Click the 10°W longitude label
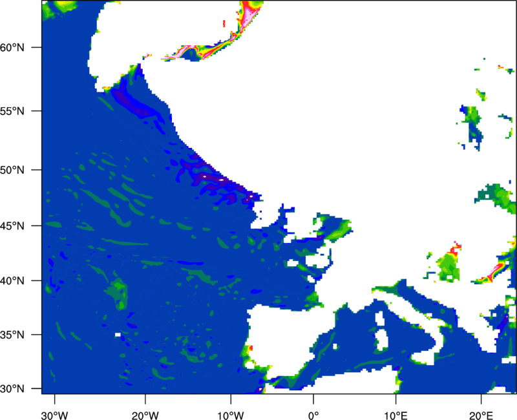 click(231, 415)
